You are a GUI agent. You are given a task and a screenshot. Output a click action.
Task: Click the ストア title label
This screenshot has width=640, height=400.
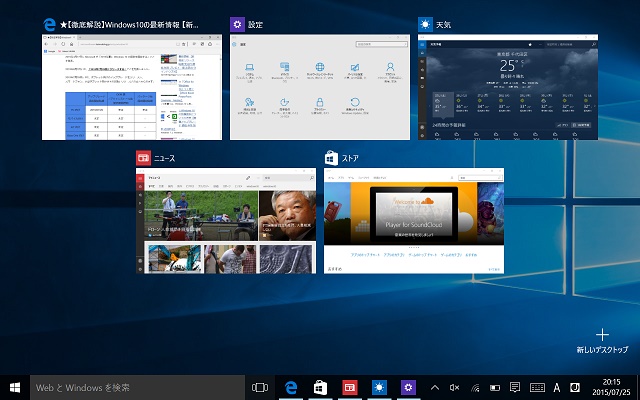click(x=350, y=158)
